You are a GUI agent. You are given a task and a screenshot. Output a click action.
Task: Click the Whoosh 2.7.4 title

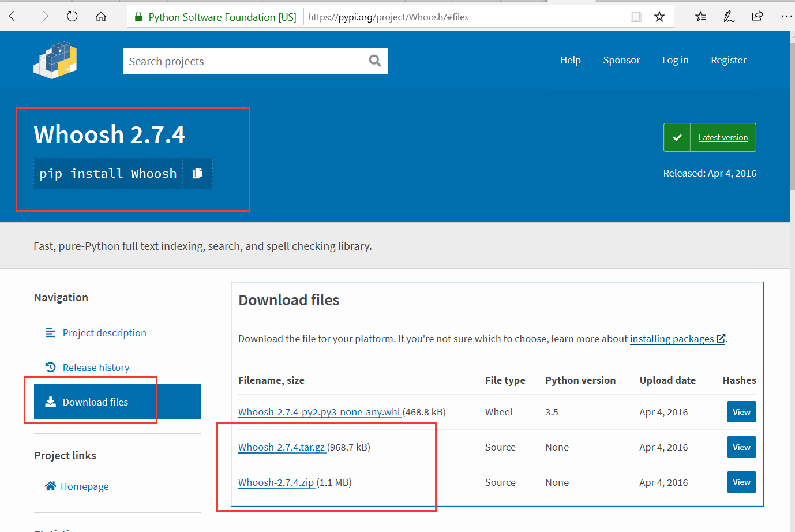(x=110, y=134)
